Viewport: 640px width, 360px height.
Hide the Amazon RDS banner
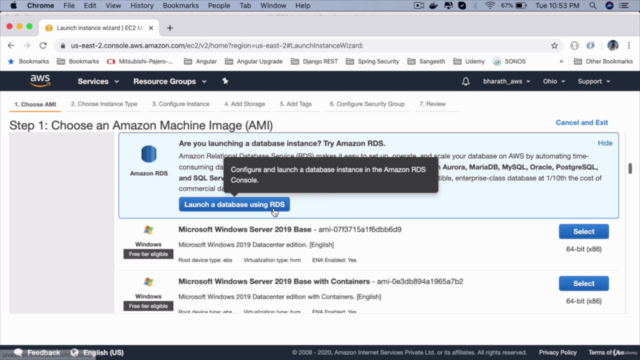(605, 143)
